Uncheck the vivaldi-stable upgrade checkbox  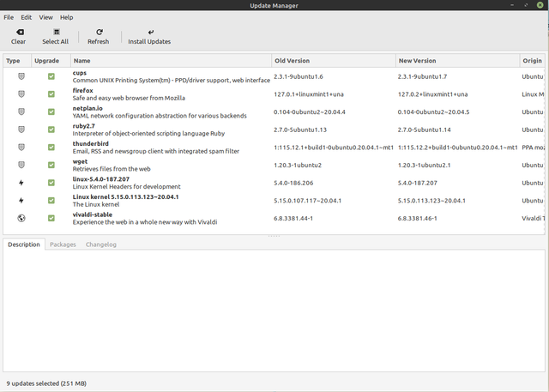[51, 218]
